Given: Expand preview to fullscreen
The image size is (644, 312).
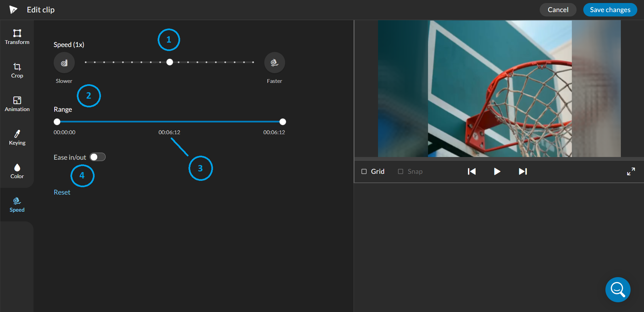Looking at the screenshot, I should point(631,171).
